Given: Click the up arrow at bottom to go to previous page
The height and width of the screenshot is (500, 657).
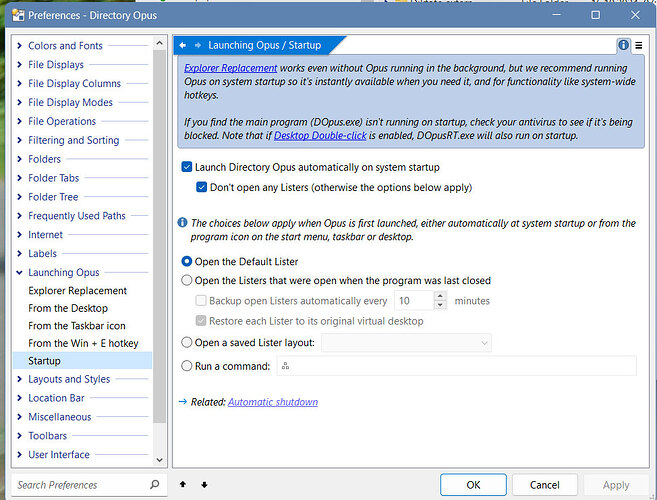Looking at the screenshot, I should [183, 484].
